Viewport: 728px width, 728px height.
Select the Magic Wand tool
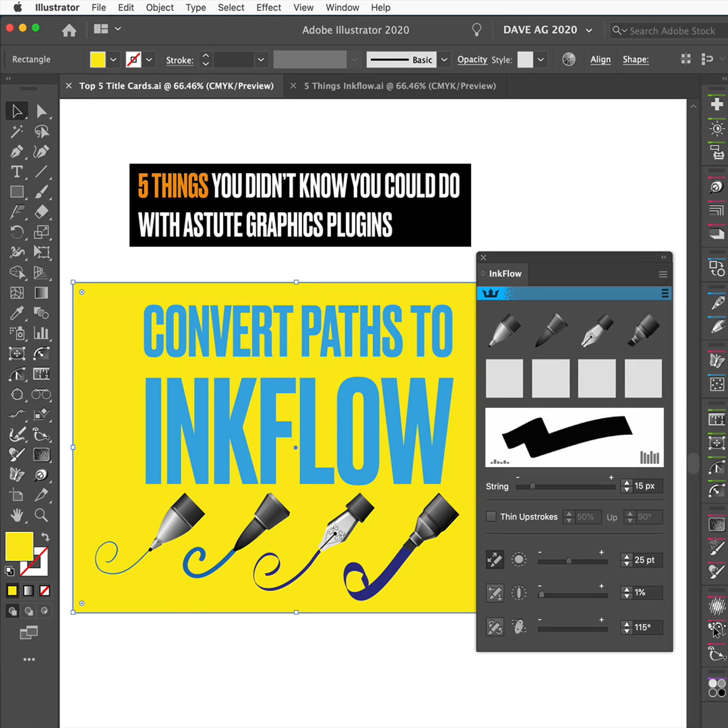(x=17, y=132)
